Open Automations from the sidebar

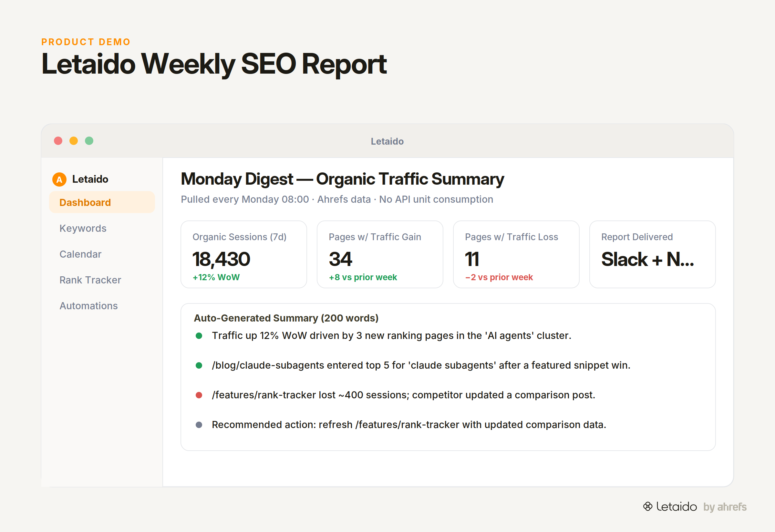89,306
